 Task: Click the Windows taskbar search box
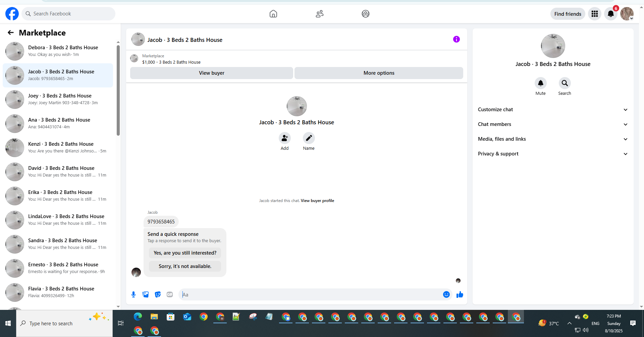64,323
